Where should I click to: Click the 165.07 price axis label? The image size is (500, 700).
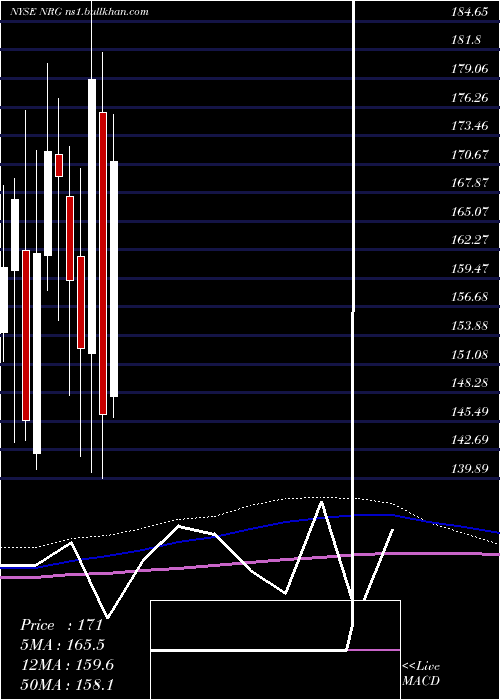click(x=469, y=212)
